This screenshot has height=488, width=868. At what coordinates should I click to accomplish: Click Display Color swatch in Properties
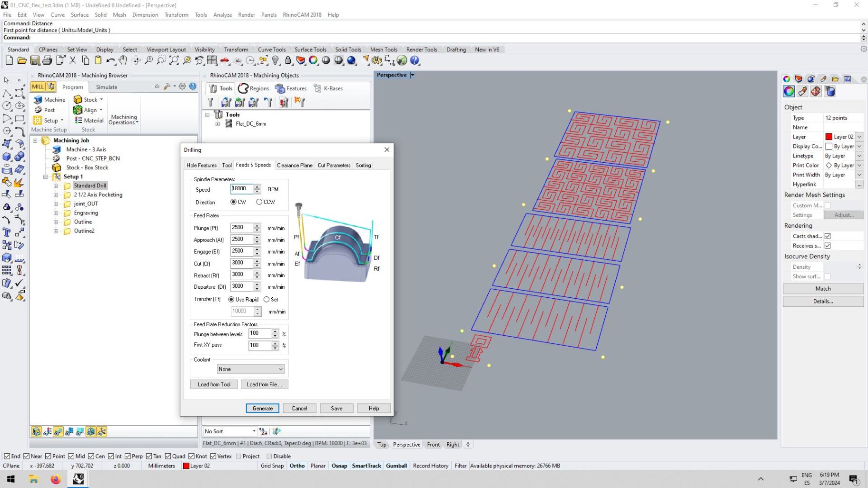[x=829, y=146]
